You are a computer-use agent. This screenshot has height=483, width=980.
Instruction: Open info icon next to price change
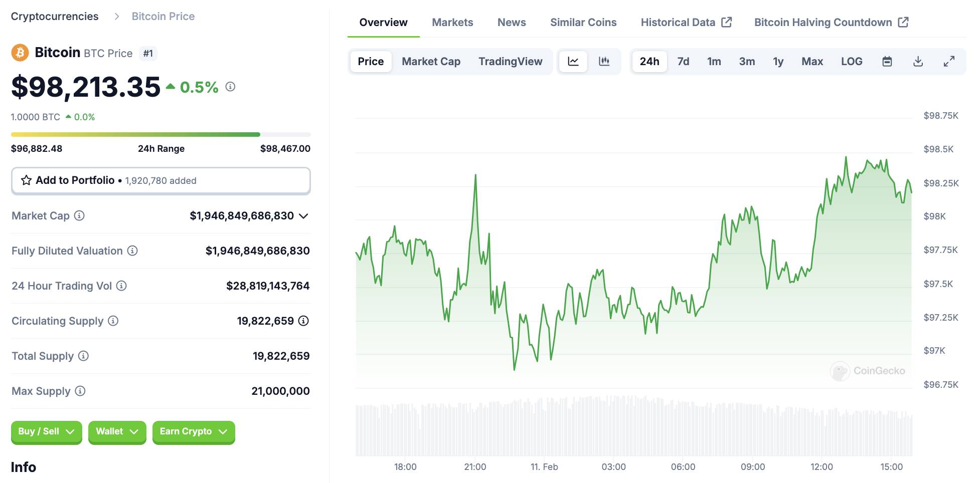[230, 87]
